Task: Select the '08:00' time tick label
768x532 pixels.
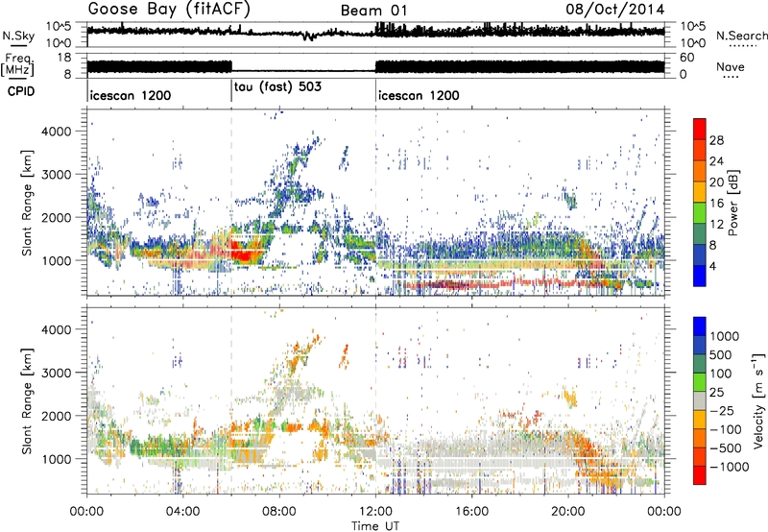Action: click(278, 512)
